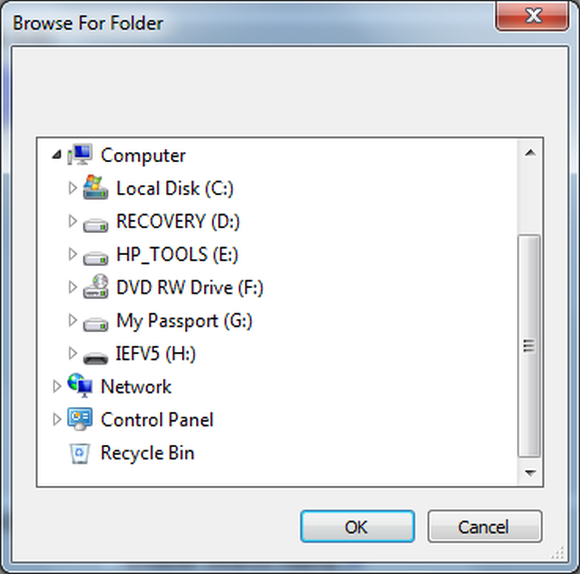This screenshot has width=580, height=574.
Task: Click the scrollbar up arrow
Action: tap(530, 152)
